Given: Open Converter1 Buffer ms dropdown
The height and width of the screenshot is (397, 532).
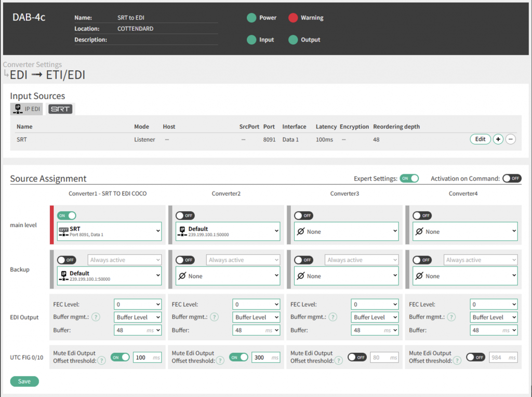Looking at the screenshot, I should 138,330.
